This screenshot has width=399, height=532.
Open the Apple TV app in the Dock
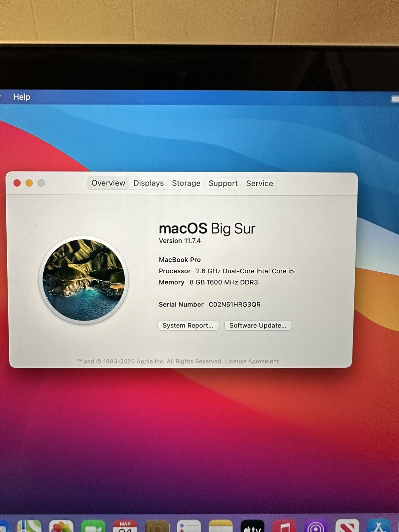tap(253, 526)
